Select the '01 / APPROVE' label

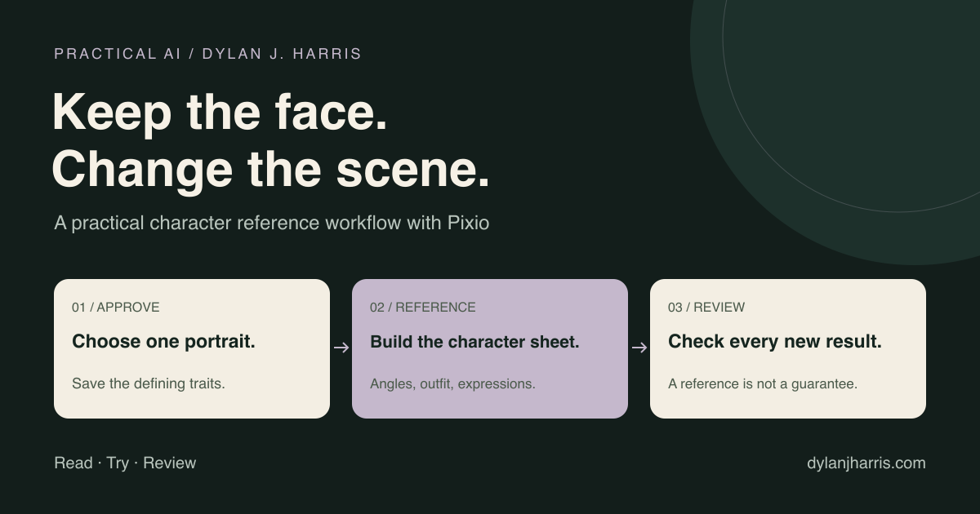click(x=116, y=308)
